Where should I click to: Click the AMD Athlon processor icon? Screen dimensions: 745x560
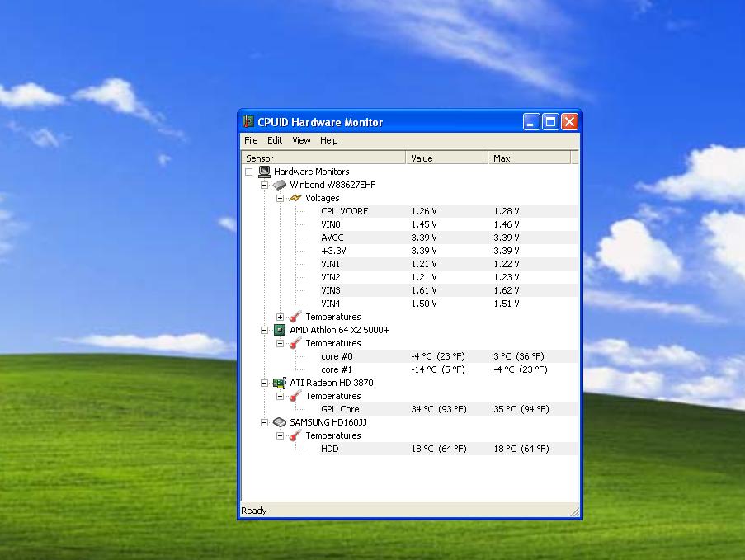pos(280,330)
